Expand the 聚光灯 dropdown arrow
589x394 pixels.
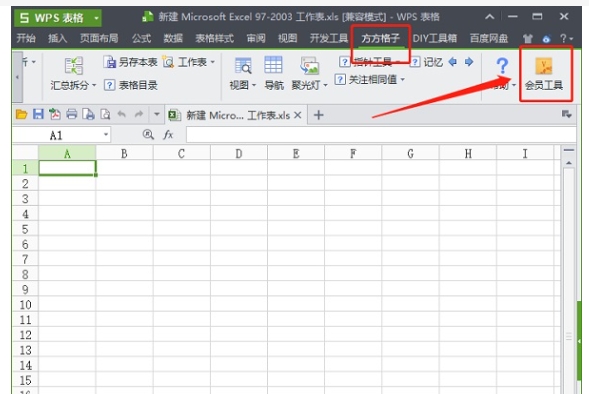click(325, 86)
